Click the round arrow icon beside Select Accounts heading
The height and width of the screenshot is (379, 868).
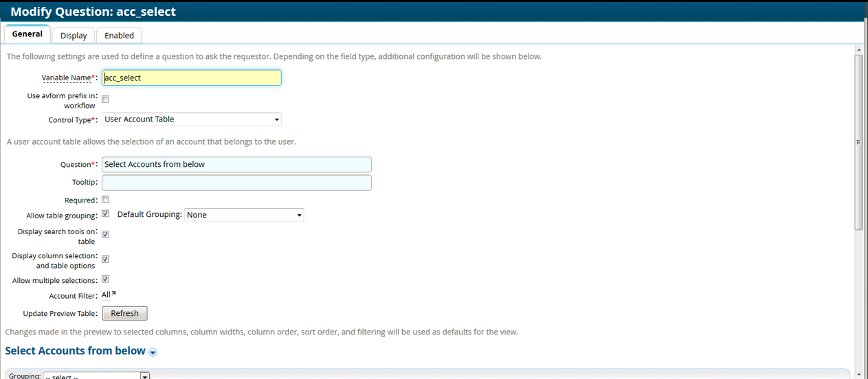pos(153,352)
